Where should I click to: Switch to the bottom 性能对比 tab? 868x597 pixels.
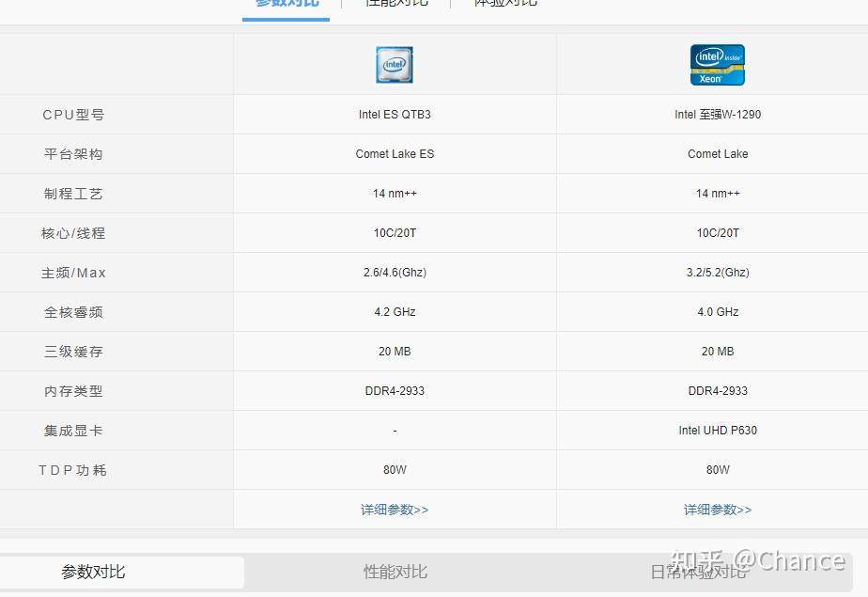(x=395, y=572)
